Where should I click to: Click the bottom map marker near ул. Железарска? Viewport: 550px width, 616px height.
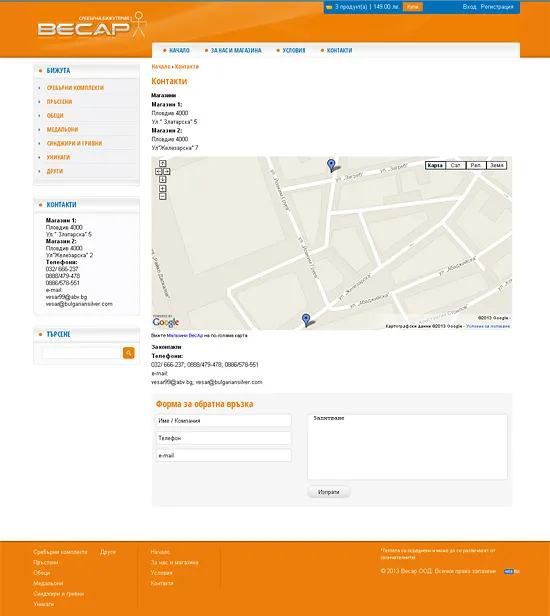point(306,320)
